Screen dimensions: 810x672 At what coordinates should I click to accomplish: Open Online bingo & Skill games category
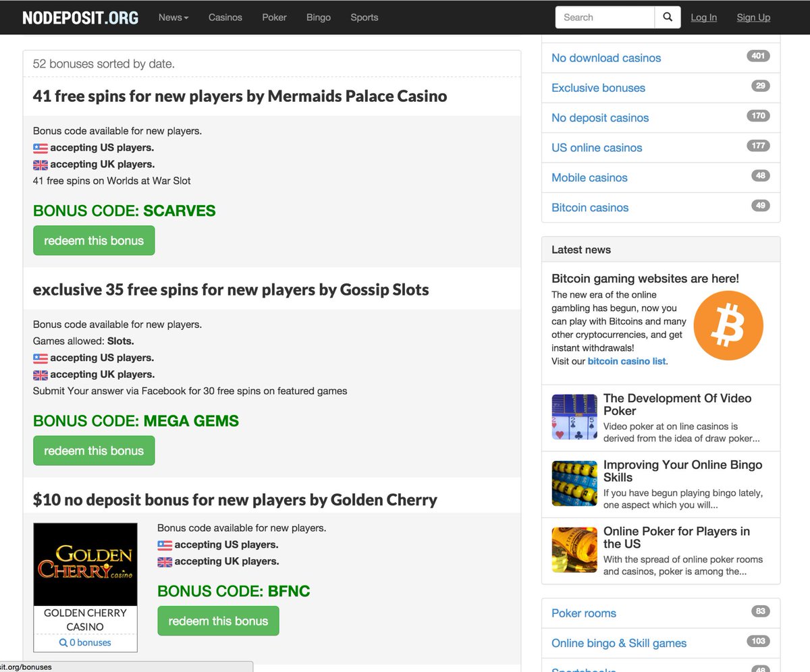click(619, 644)
